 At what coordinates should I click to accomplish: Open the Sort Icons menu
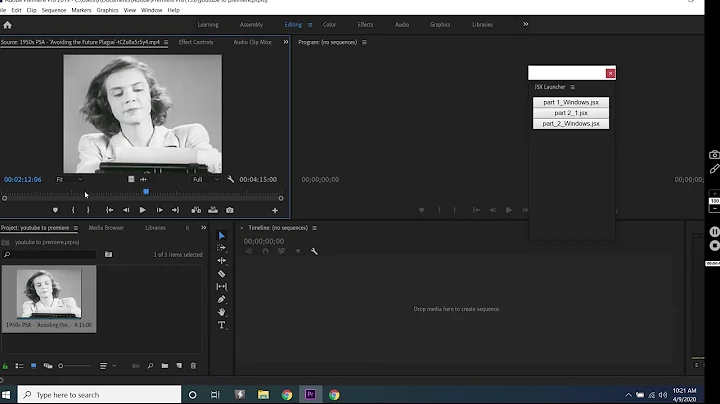click(107, 366)
